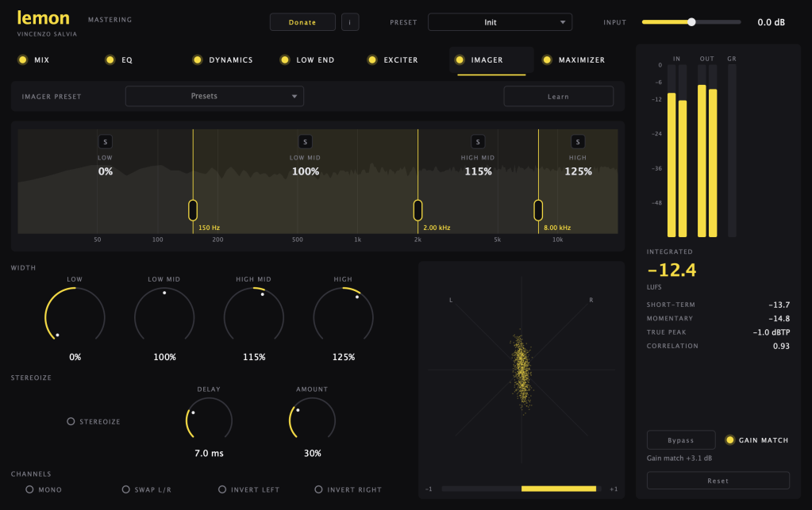The image size is (812, 510).
Task: Open the main PRESET dropdown showing Init
Action: pos(500,22)
